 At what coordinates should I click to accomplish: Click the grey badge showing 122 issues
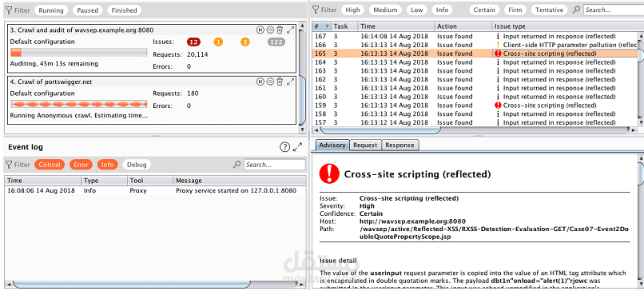click(x=276, y=42)
